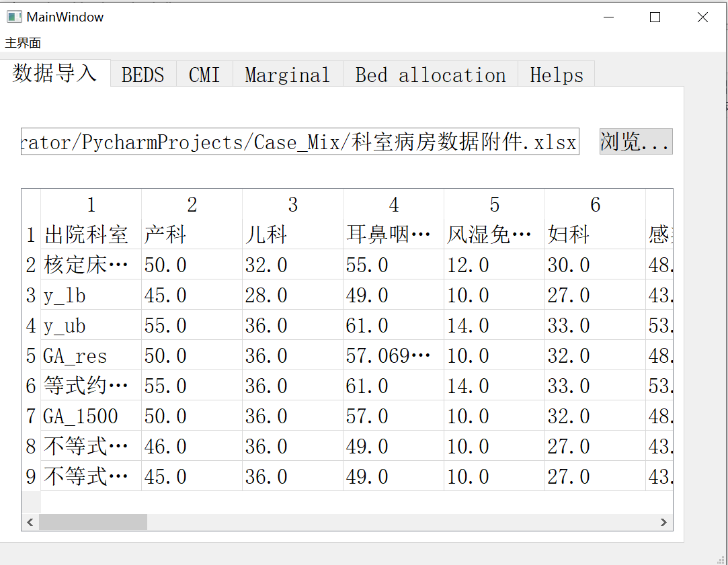Click the right arrow of horizontal scrollbar
The image size is (728, 565).
click(664, 522)
